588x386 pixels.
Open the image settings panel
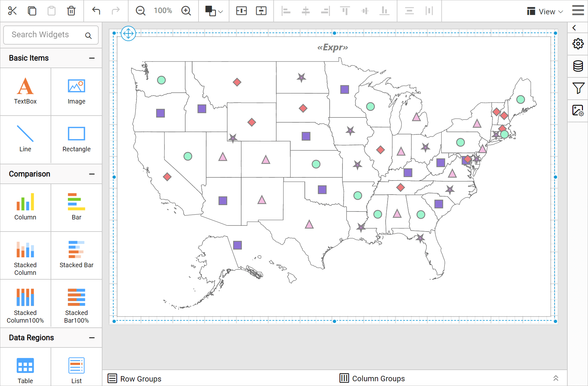(x=578, y=110)
